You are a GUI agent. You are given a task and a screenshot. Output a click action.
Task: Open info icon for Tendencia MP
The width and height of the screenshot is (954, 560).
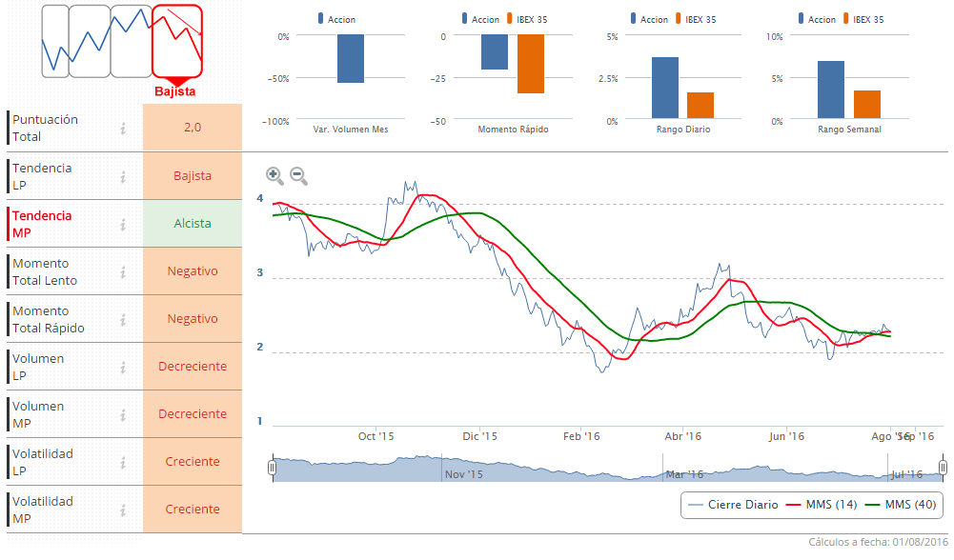point(123,225)
